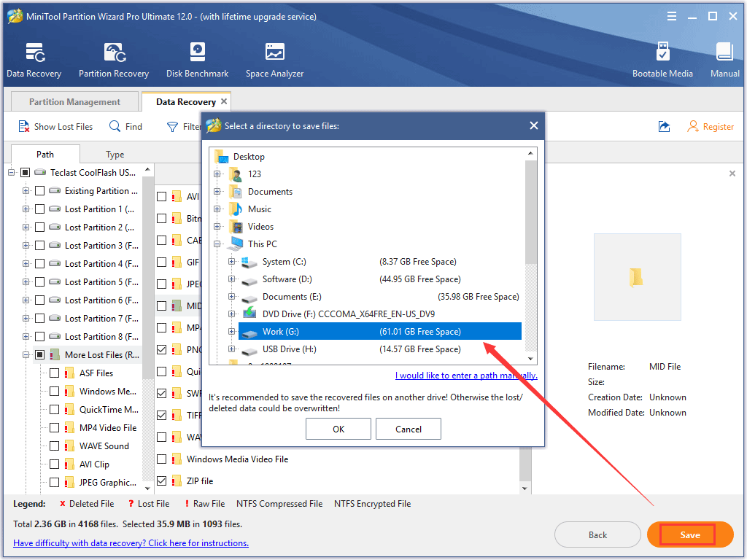Close the Data Recovery tab
Screen dimensions: 747x560
pyautogui.click(x=224, y=101)
